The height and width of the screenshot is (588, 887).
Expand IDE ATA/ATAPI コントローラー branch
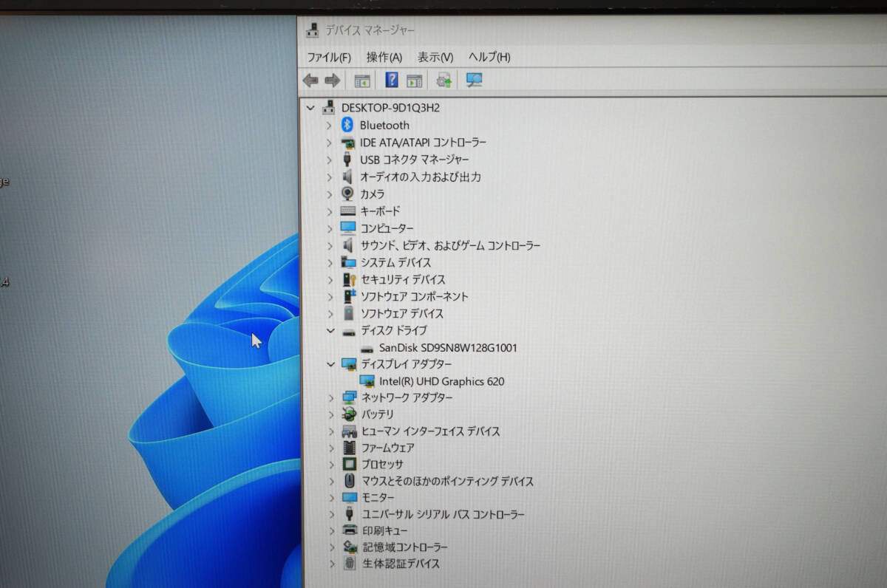[x=329, y=143]
